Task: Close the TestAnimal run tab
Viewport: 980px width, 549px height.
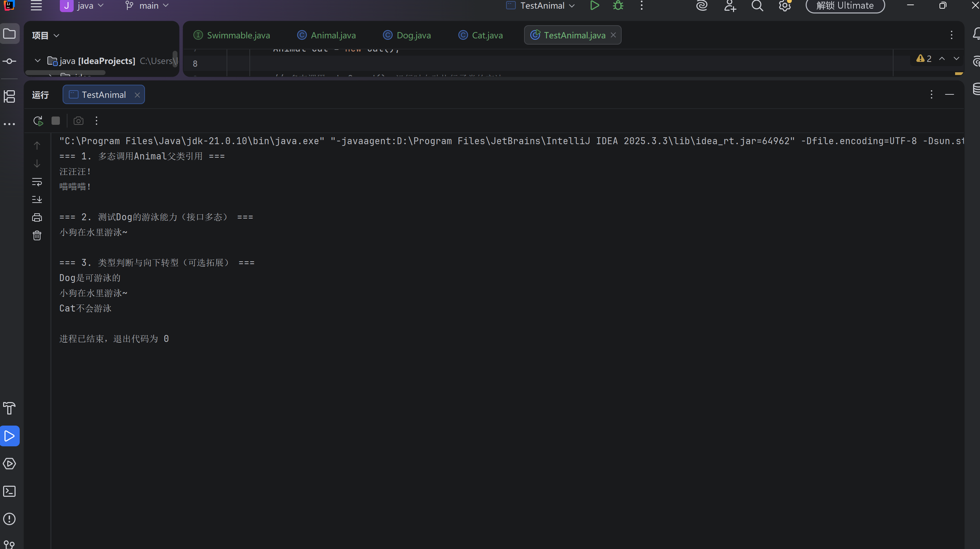Action: pos(137,95)
